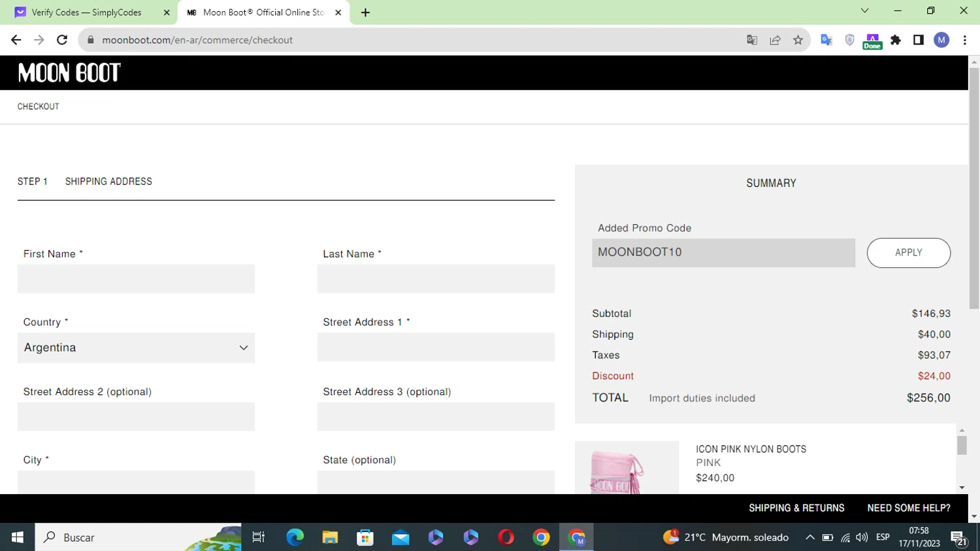Viewport: 980px width, 551px height.
Task: Click the page scrollbar down arrow
Action: [x=974, y=516]
